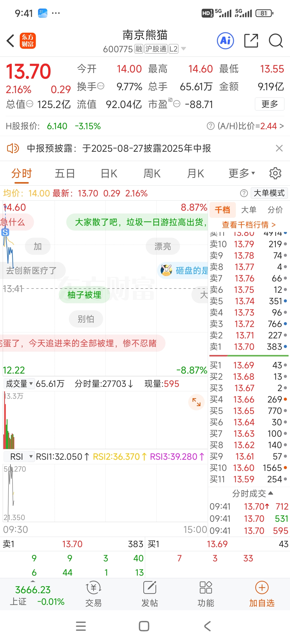
Task: Tap 卖5 row at 13.74
Action: click(x=248, y=301)
